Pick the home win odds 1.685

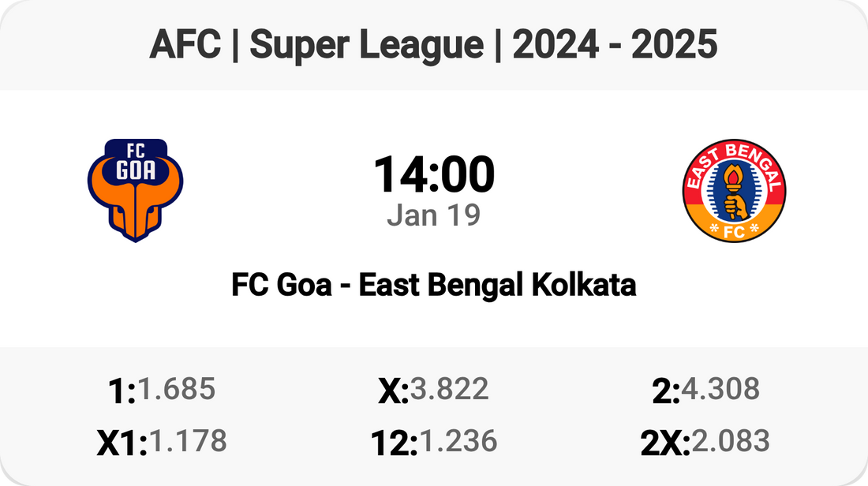pyautogui.click(x=177, y=389)
